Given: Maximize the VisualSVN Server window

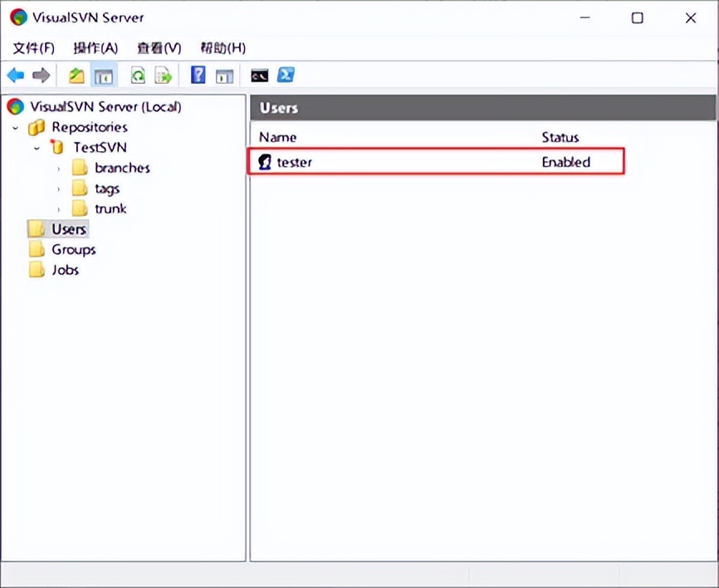Looking at the screenshot, I should 638,18.
